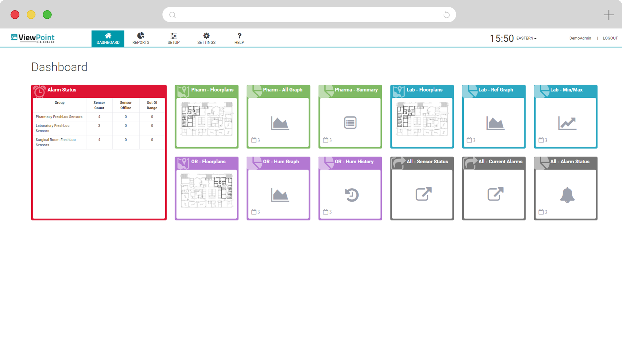Screen dimensions: 622x364
Task: Click the Lab - Ref Graph chart icon
Action: click(x=495, y=123)
